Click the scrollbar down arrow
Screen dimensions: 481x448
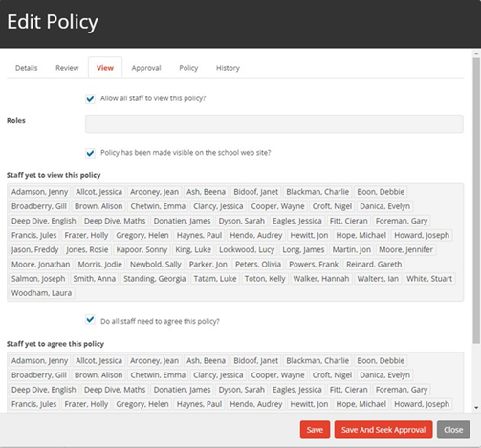(476, 408)
